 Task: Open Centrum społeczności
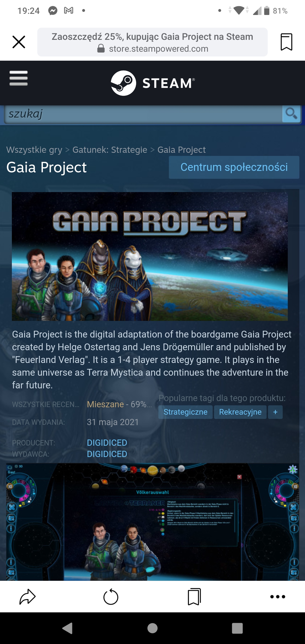pyautogui.click(x=234, y=167)
